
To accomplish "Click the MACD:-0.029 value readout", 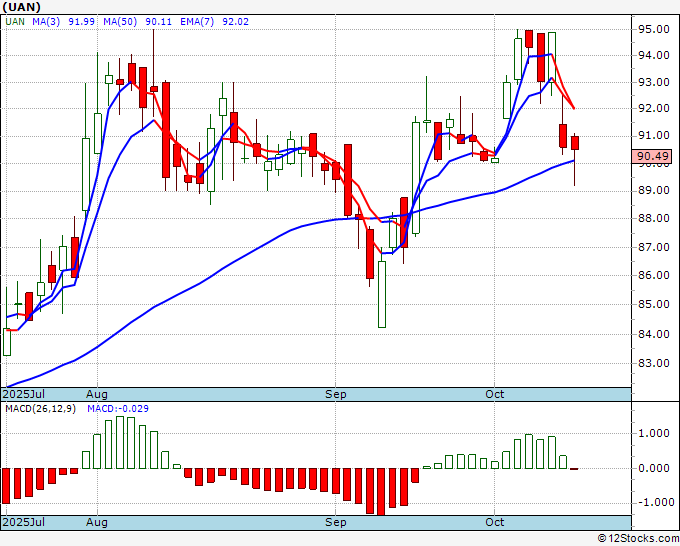I will [118, 409].
